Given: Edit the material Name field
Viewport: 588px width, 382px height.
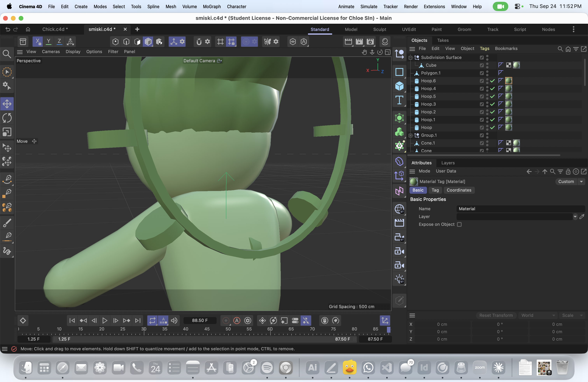Looking at the screenshot, I should click(x=521, y=209).
